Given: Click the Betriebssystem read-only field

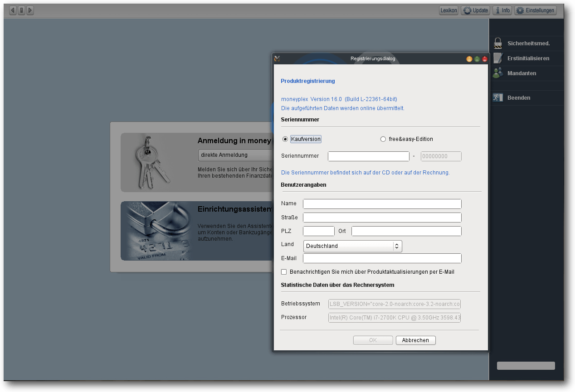Looking at the screenshot, I should coord(395,304).
